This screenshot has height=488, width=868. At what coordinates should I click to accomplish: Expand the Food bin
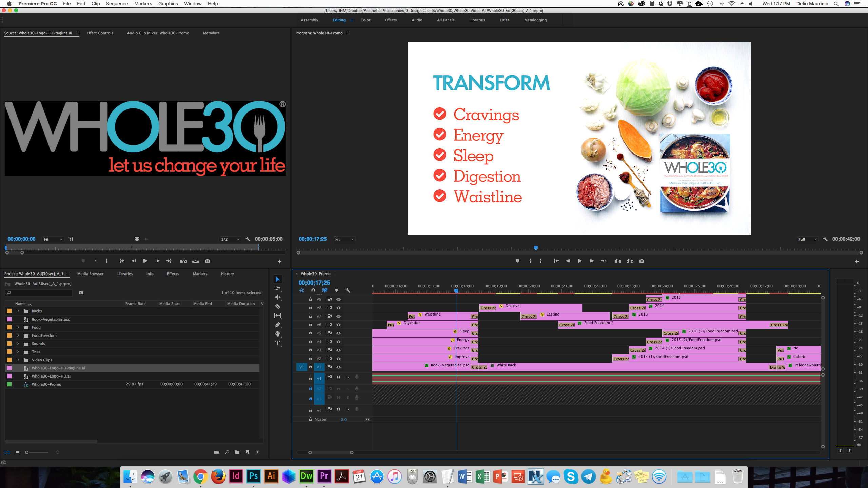click(x=18, y=327)
